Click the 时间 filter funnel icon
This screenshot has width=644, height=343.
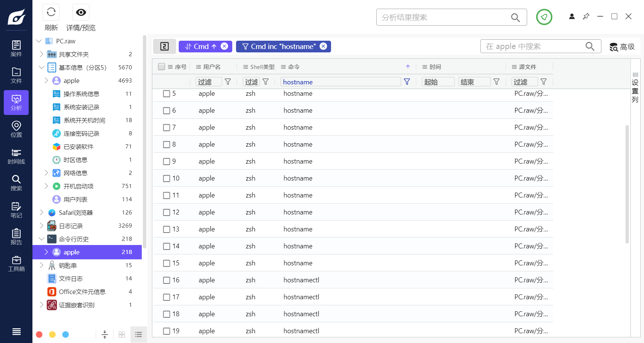tap(497, 82)
